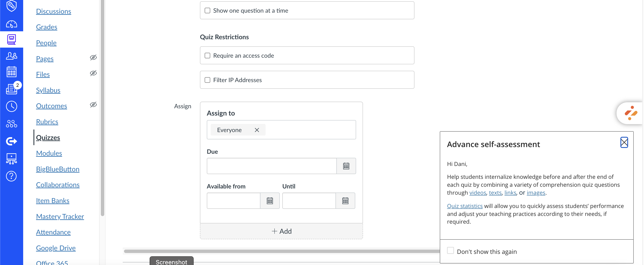Open the Groups people icon in sidebar
The height and width of the screenshot is (265, 644).
click(x=12, y=56)
